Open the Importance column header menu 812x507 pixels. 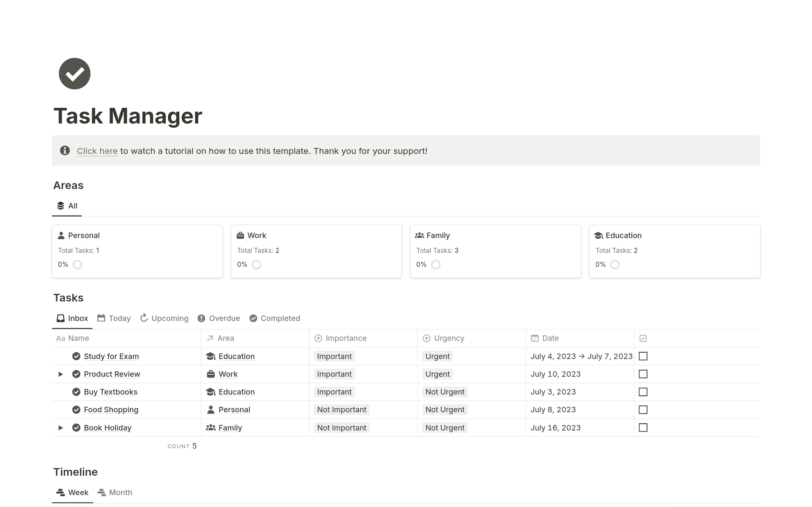click(x=346, y=338)
